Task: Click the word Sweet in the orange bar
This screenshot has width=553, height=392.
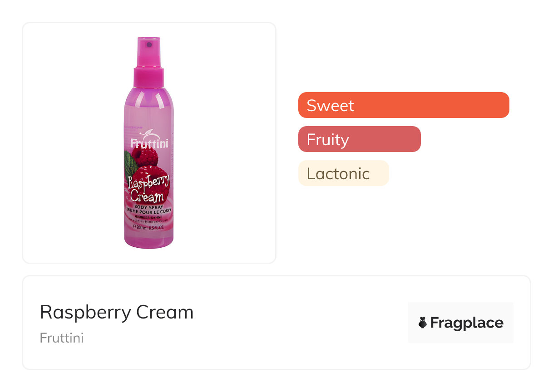Action: coord(330,105)
